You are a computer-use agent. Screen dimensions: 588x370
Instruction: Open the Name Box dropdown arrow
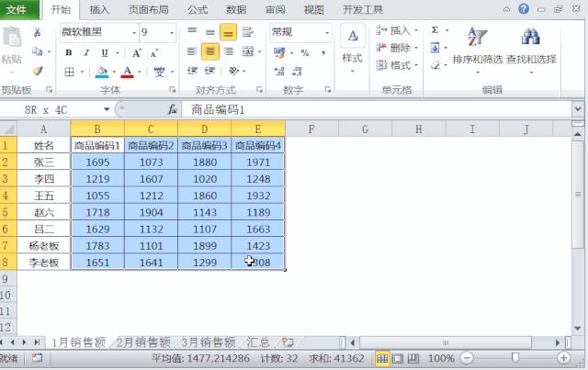click(x=107, y=109)
